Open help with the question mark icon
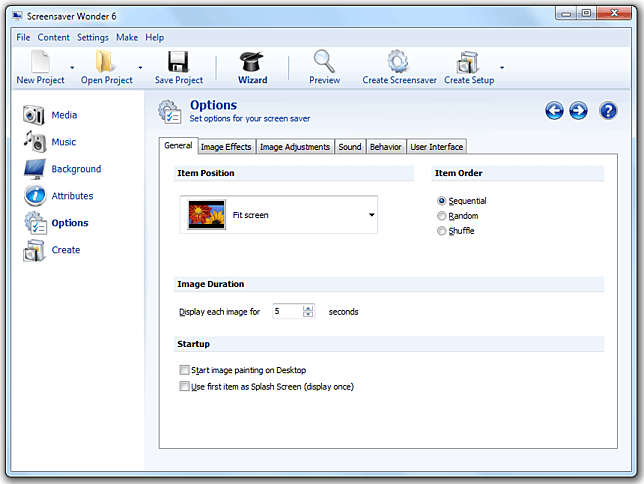This screenshot has height=484, width=644. (x=608, y=111)
